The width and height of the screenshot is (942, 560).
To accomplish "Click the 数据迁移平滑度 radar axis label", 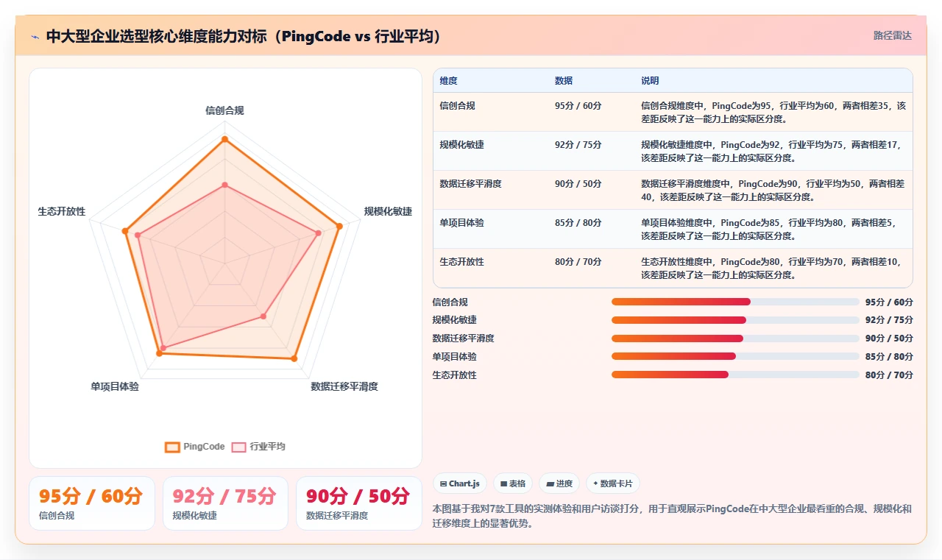I will (x=344, y=386).
